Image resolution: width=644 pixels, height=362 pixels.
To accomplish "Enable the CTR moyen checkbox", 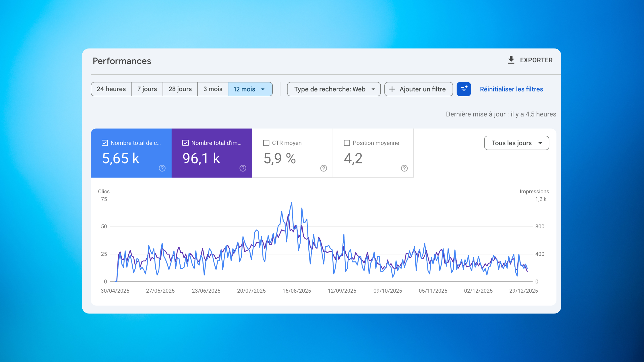I will (x=266, y=143).
